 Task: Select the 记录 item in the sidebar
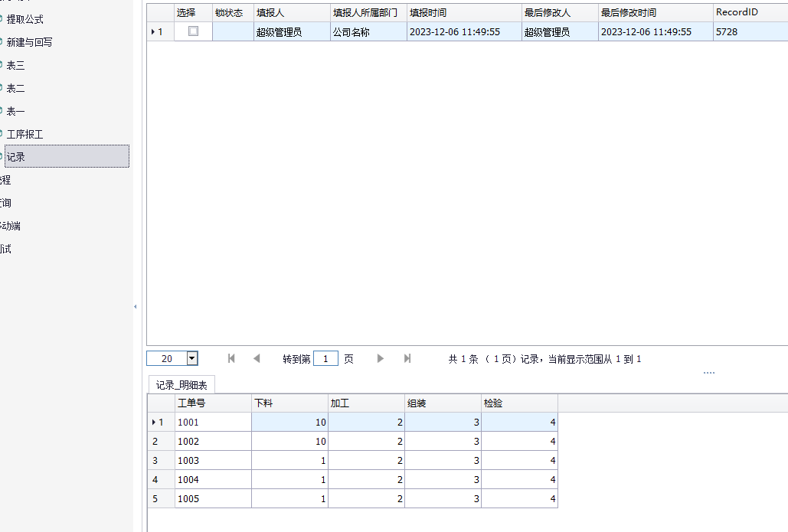pyautogui.click(x=16, y=157)
